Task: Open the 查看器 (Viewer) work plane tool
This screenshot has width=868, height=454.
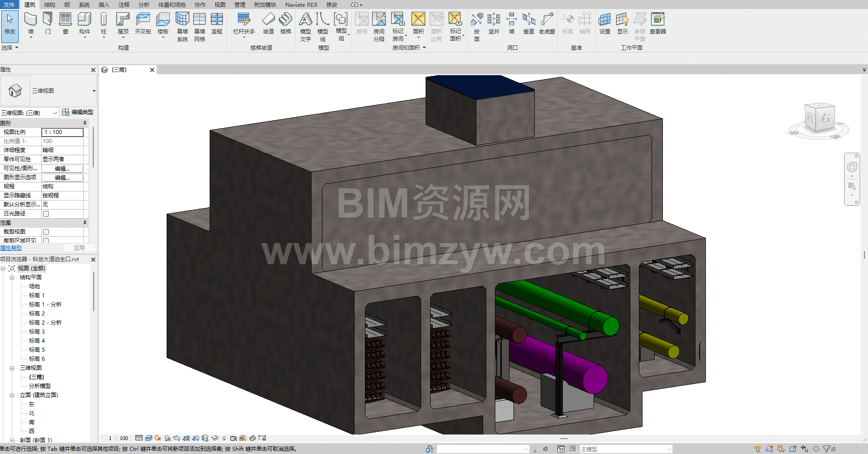Action: (658, 24)
